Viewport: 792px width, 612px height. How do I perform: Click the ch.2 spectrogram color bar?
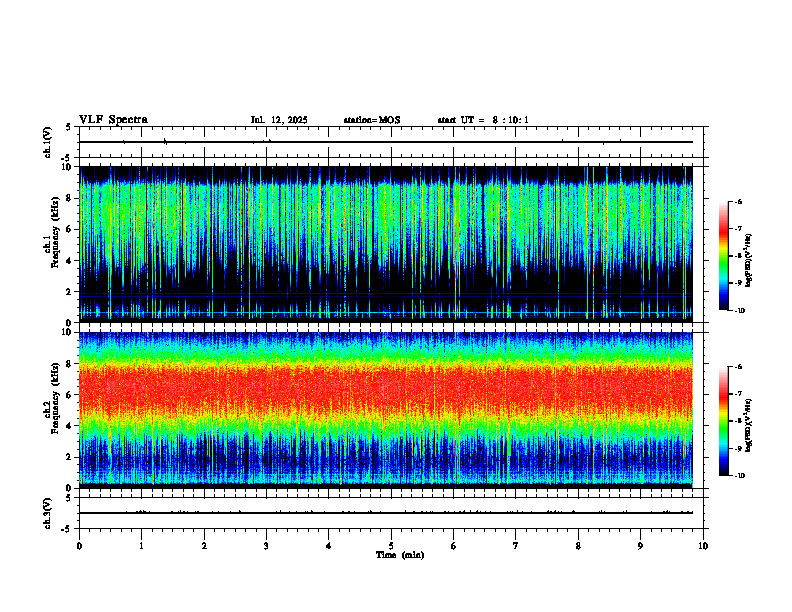pos(723,421)
